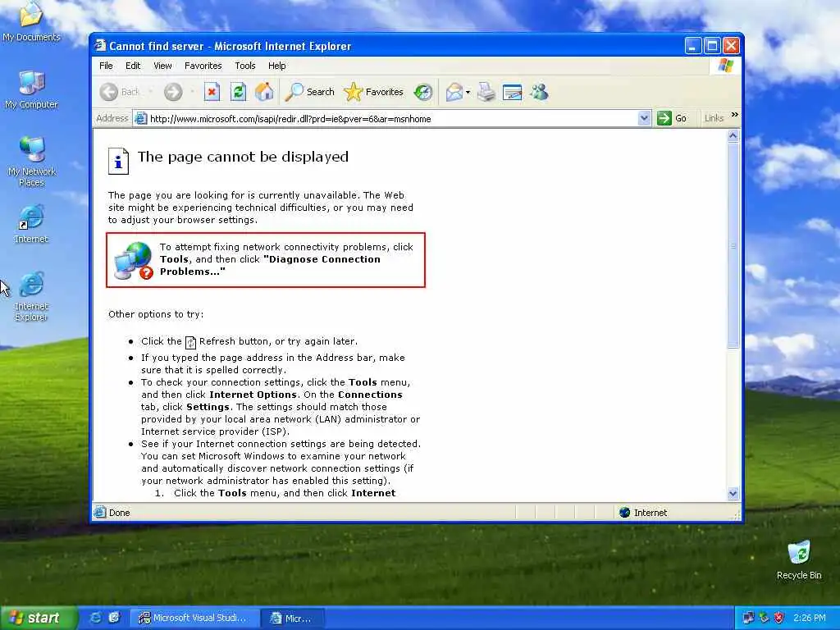Click the inline Refresh icon in page text
This screenshot has width=840, height=630.
tap(190, 342)
